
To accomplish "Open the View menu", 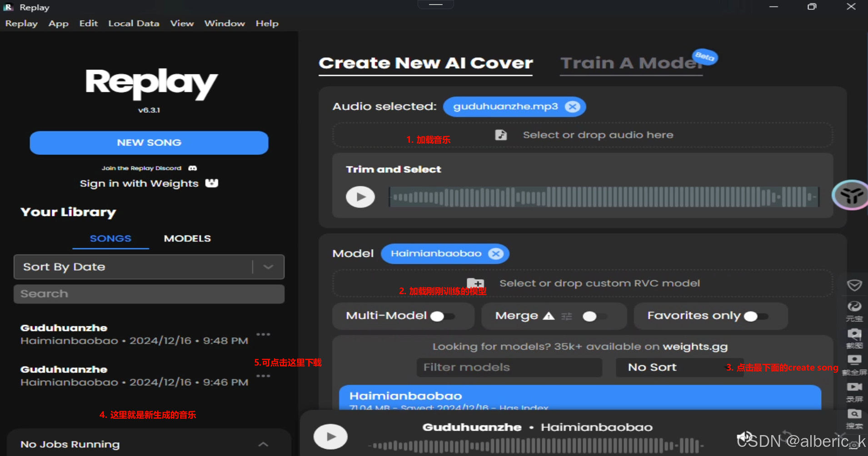I will point(182,23).
